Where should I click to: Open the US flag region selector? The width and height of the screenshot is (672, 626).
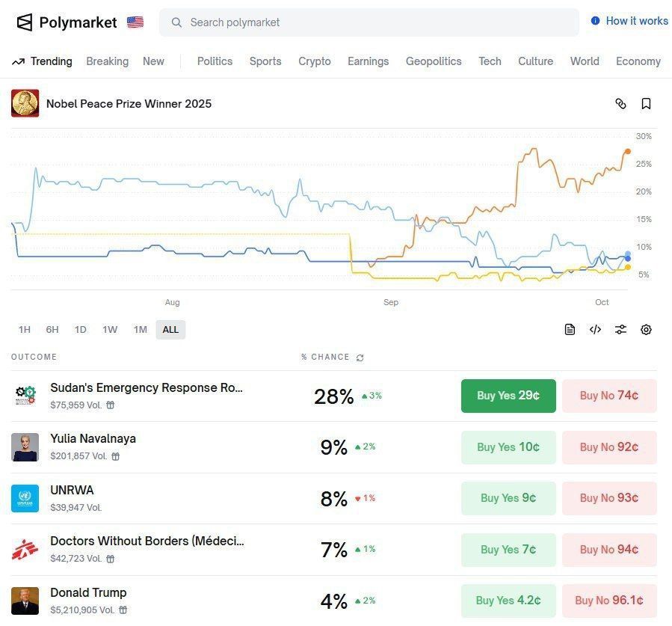coord(135,22)
